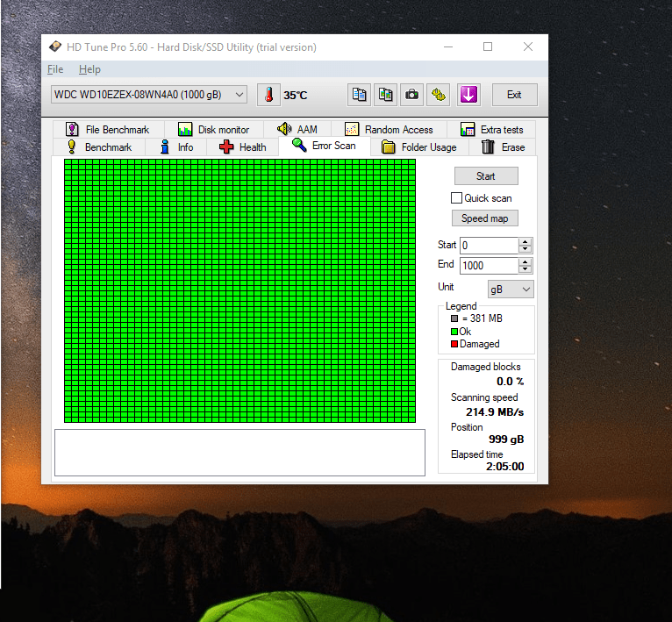The image size is (672, 622).
Task: Copy text to clipboard toolbar icon
Action: [x=359, y=95]
